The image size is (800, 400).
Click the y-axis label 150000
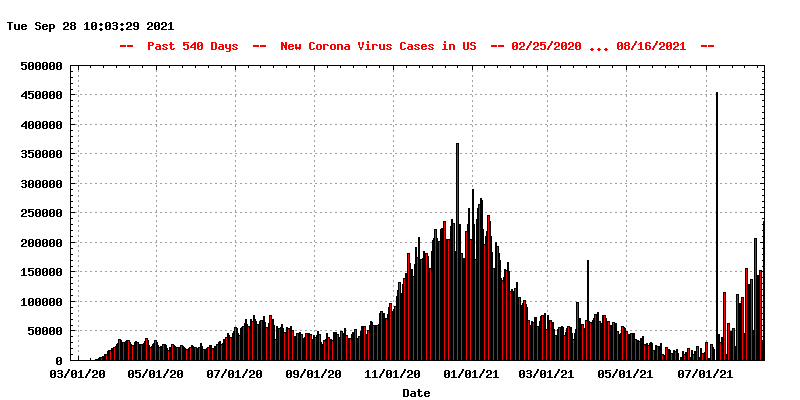[41, 272]
